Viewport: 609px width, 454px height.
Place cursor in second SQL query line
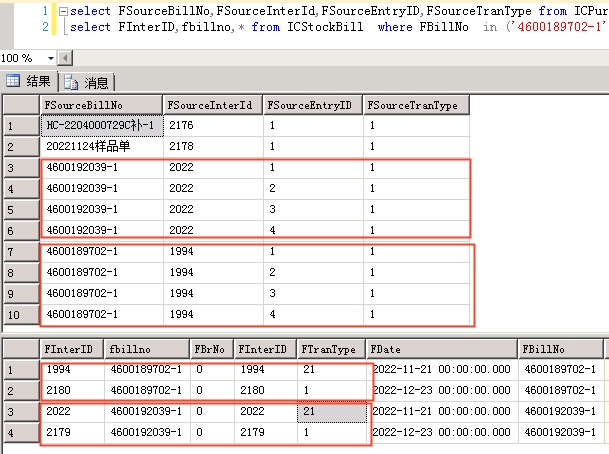(x=300, y=27)
